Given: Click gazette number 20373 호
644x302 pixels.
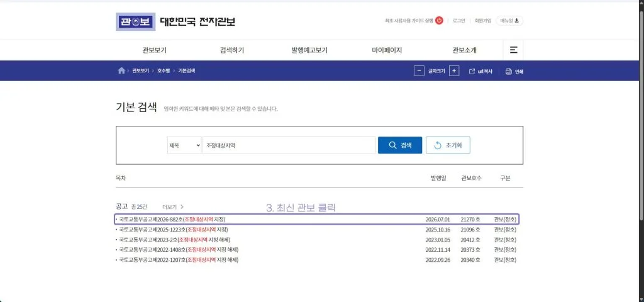Looking at the screenshot, I should [470, 249].
